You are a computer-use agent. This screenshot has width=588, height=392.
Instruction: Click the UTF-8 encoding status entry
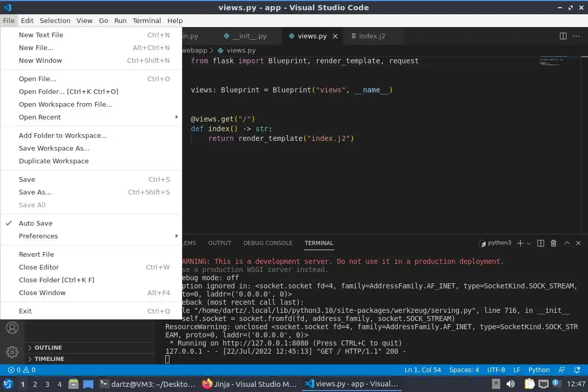coord(496,370)
